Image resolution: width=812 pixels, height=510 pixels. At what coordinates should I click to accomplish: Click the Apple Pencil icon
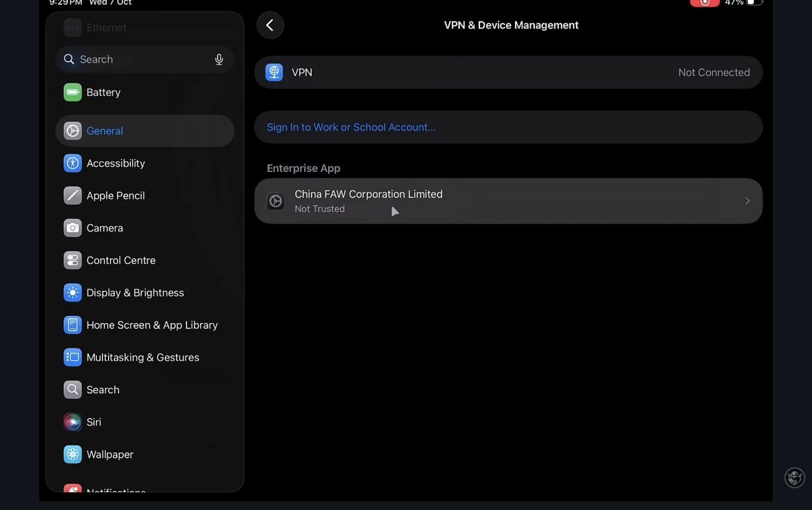pyautogui.click(x=73, y=196)
